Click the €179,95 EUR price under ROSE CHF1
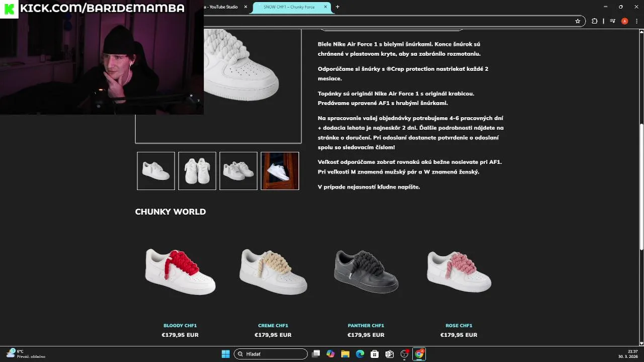Screen dimensions: 644x362 click(459, 335)
